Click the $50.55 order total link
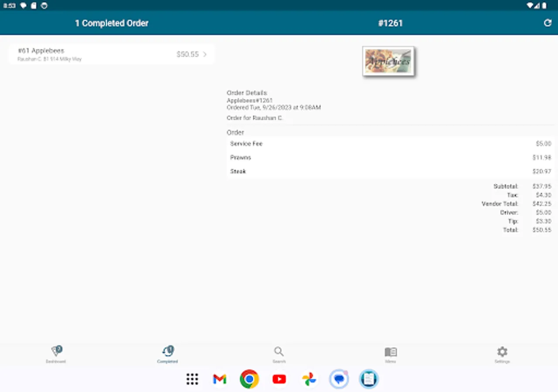This screenshot has width=558, height=392. [x=187, y=54]
